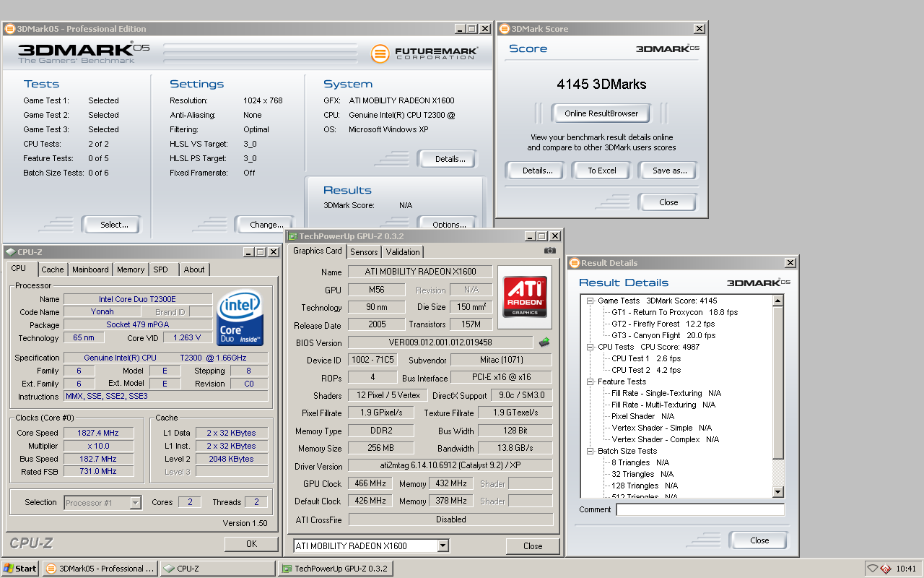Open the Cache tab in CPU-Z

click(52, 269)
